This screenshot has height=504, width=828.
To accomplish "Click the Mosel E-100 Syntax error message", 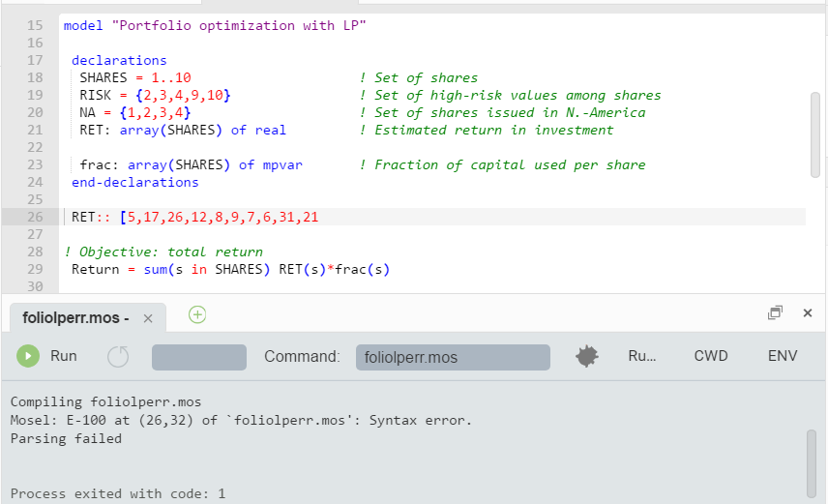I will [x=241, y=421].
